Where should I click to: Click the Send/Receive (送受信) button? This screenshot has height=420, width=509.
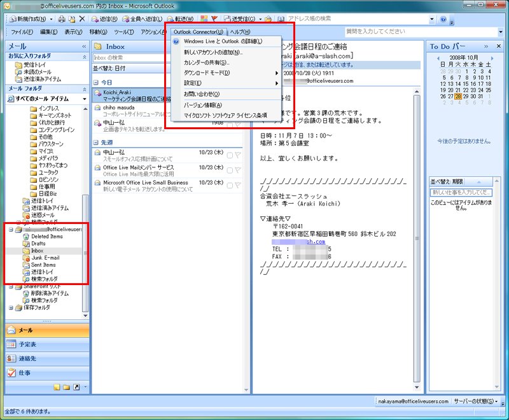241,19
